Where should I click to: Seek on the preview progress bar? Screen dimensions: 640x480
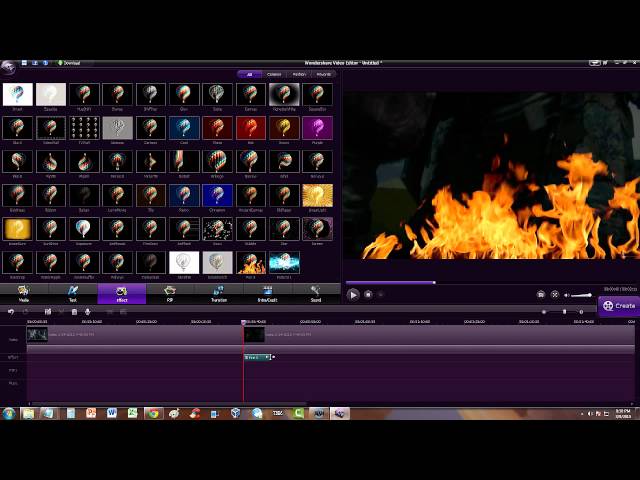coord(492,282)
